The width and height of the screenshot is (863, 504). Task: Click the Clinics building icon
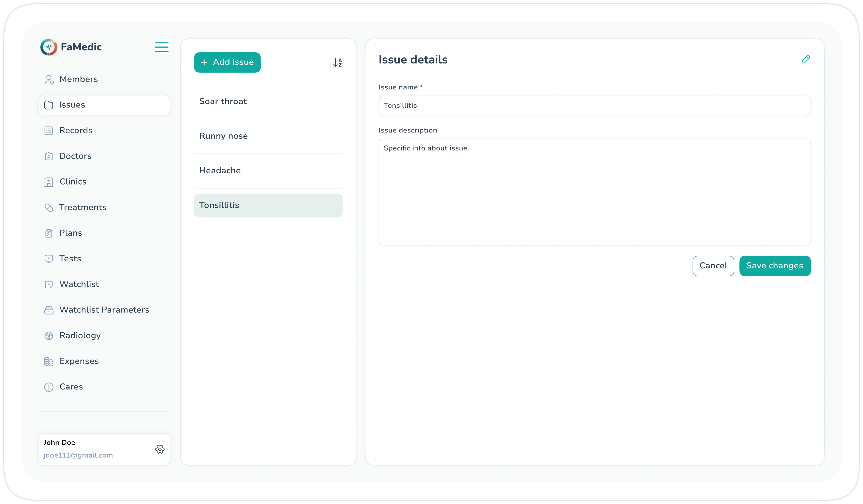(x=49, y=182)
